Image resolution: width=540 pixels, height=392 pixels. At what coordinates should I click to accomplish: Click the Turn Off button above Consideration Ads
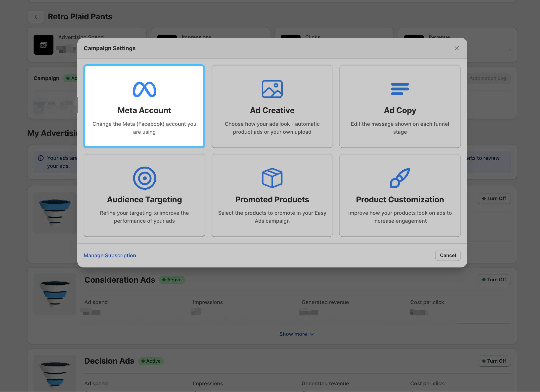pyautogui.click(x=494, y=198)
